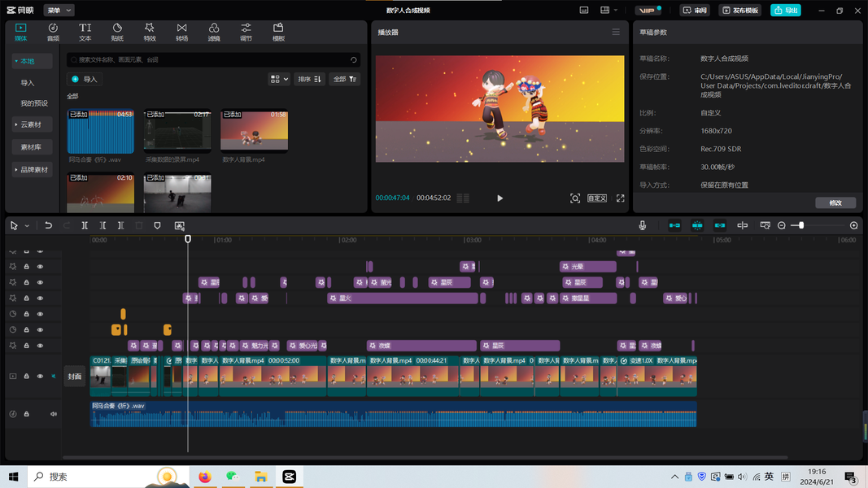This screenshot has height=488, width=868.
Task: Click the icon left of the zoom-out button
Action: click(x=765, y=226)
